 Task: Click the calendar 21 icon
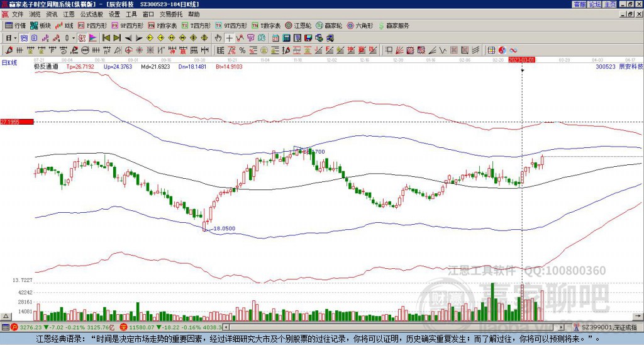click(x=275, y=38)
